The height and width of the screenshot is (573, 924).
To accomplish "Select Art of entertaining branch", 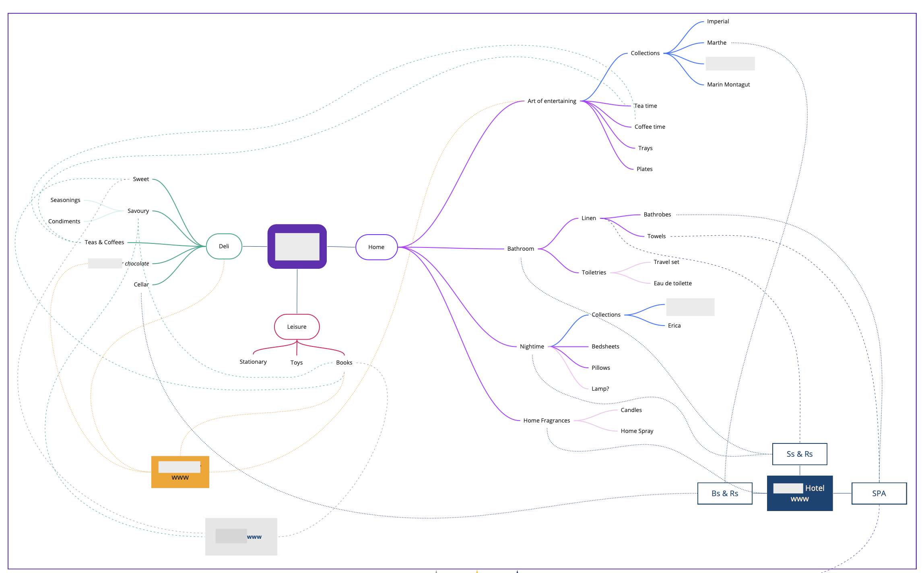I will tap(552, 101).
